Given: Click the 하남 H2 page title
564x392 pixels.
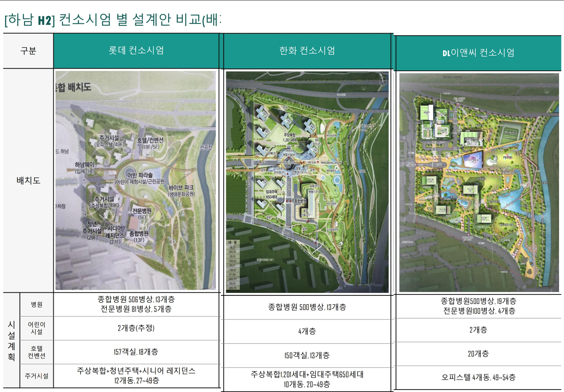Looking at the screenshot, I should pyautogui.click(x=111, y=19).
